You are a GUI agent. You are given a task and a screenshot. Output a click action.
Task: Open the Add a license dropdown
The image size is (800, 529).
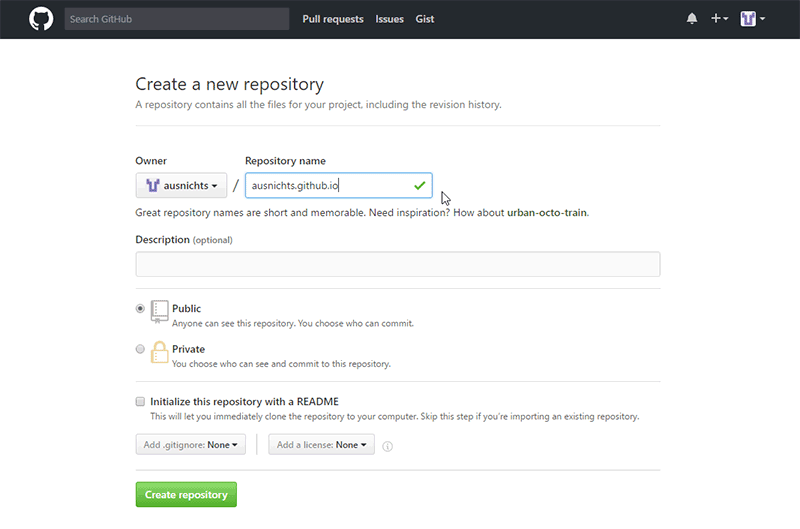(321, 444)
